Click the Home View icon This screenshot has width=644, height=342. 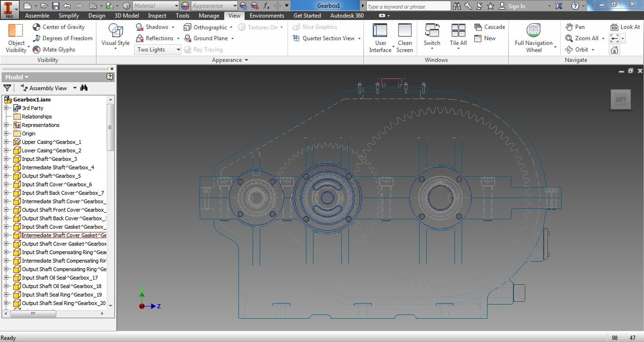coord(614,50)
